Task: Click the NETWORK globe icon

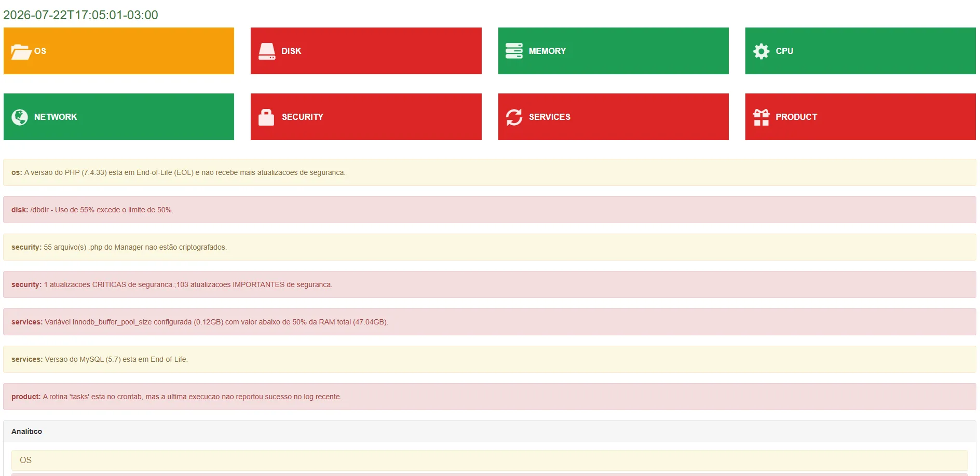Action: 20,117
